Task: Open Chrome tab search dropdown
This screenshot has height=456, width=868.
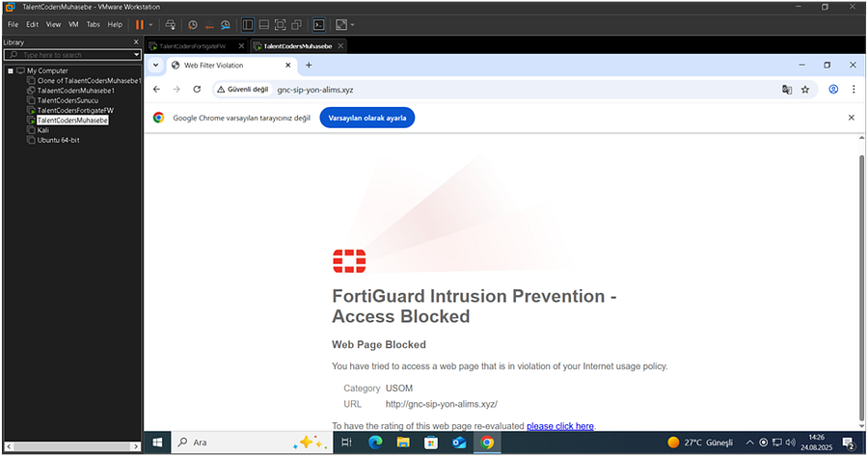Action: pyautogui.click(x=156, y=66)
